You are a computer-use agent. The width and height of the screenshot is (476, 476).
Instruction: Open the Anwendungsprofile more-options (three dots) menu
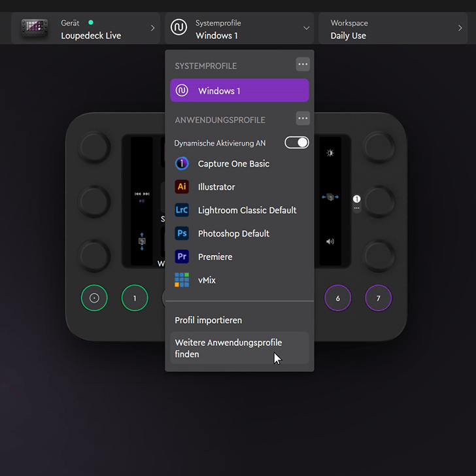[303, 118]
